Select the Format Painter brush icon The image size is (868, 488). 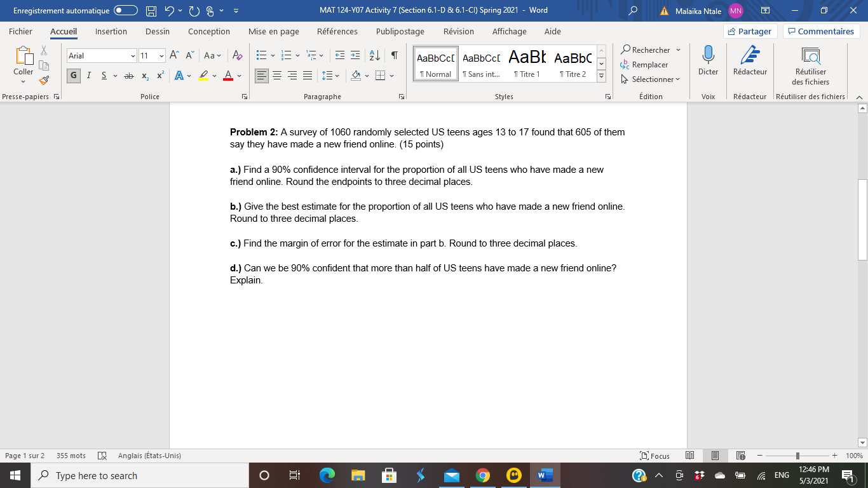coord(44,80)
